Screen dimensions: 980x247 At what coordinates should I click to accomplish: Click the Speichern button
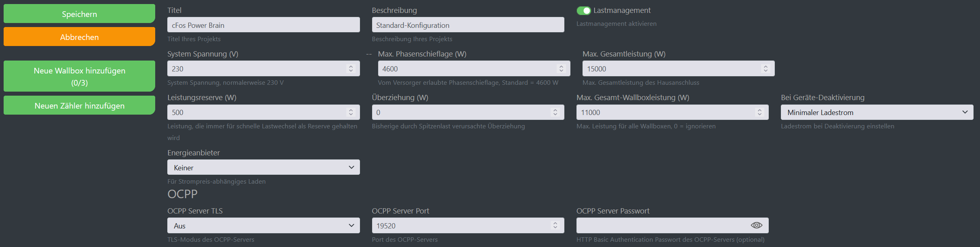(79, 13)
